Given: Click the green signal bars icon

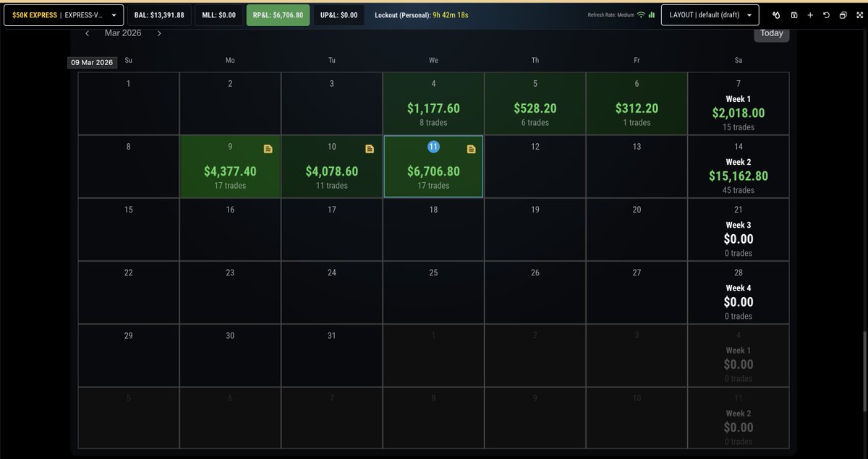Looking at the screenshot, I should point(652,14).
